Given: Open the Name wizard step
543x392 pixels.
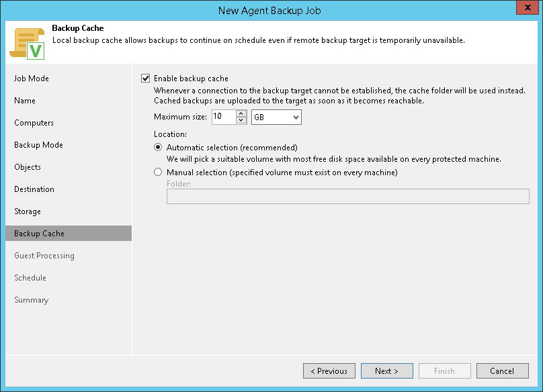Looking at the screenshot, I should click(25, 101).
